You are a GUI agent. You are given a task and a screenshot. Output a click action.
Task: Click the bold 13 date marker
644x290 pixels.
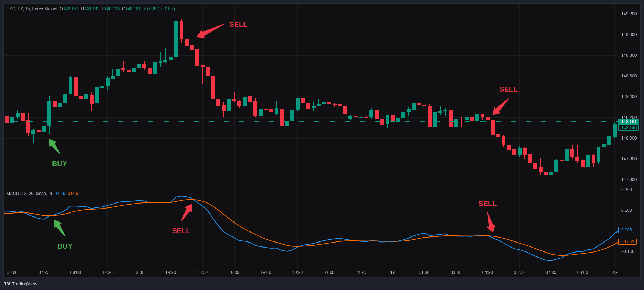coord(392,272)
